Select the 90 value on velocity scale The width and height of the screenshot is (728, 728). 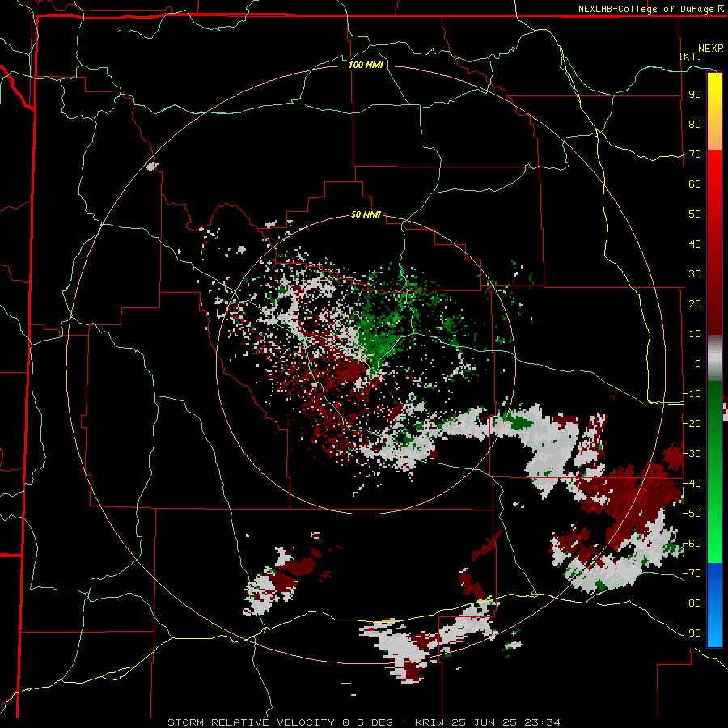(x=695, y=95)
